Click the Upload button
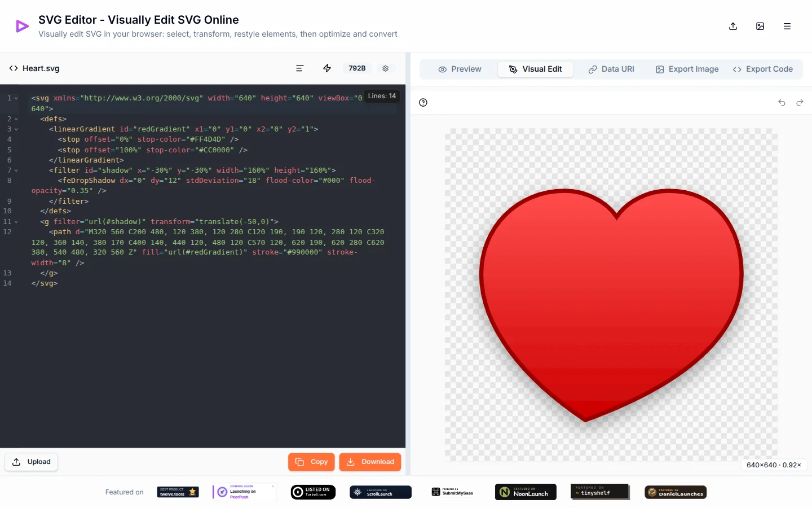This screenshot has width=812, height=508. tap(32, 462)
